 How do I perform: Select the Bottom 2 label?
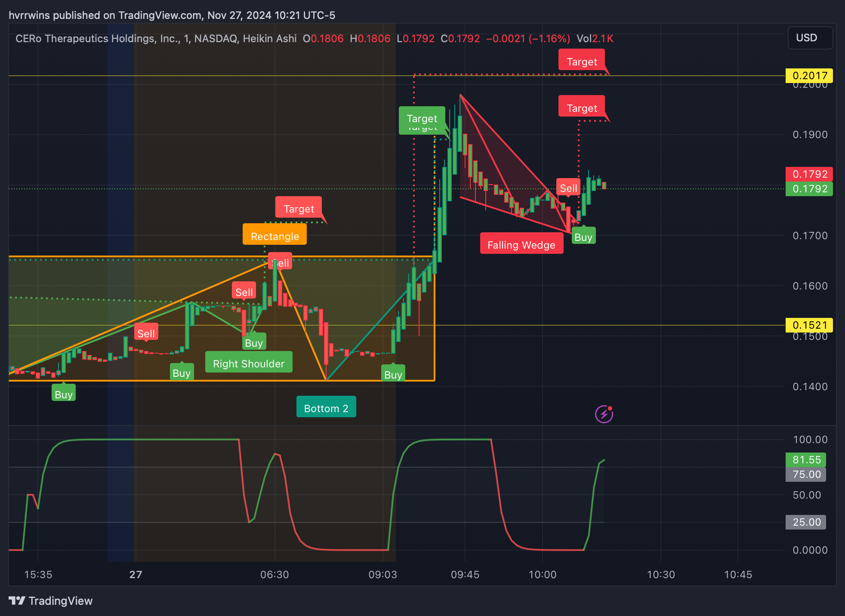[326, 407]
